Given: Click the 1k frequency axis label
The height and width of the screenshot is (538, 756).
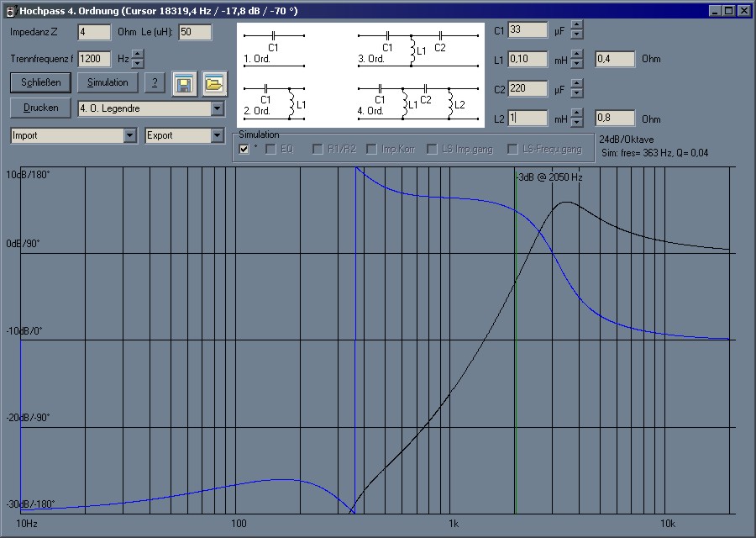Looking at the screenshot, I should tap(454, 524).
